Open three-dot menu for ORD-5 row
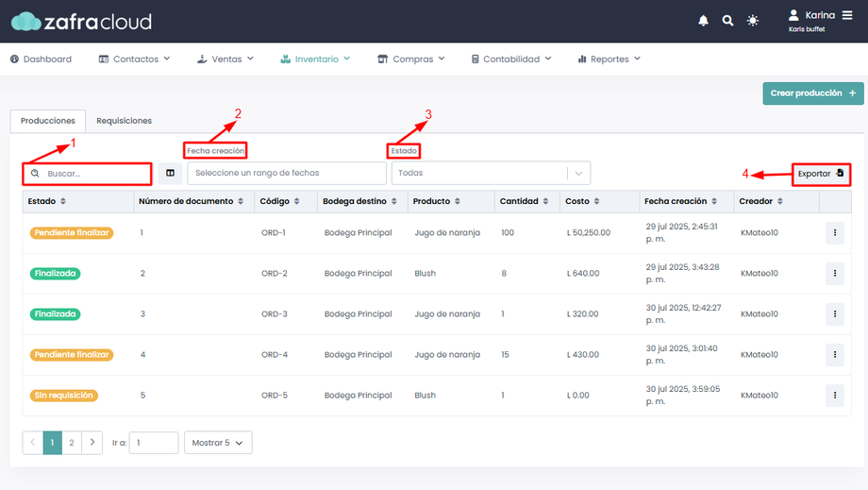 (x=834, y=396)
